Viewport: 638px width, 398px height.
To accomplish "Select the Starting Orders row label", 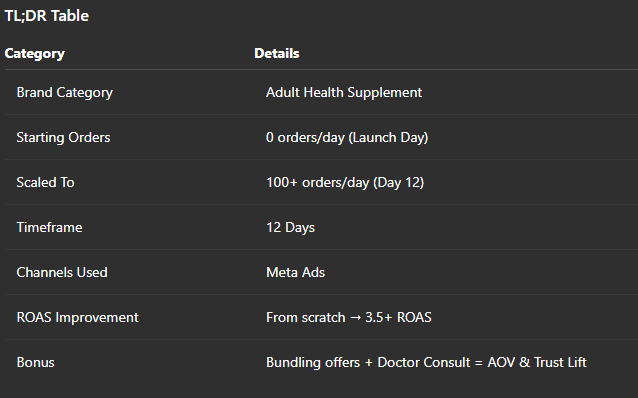I will pyautogui.click(x=63, y=138).
